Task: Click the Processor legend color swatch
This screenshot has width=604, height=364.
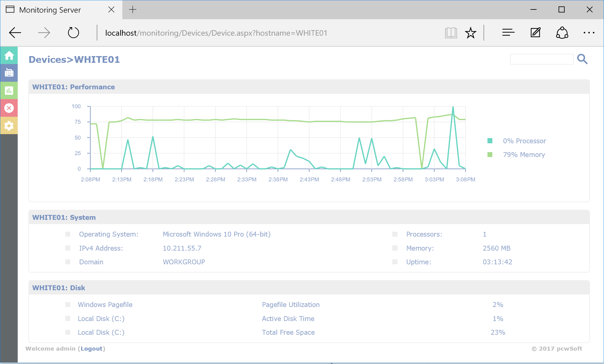Action: 490,141
